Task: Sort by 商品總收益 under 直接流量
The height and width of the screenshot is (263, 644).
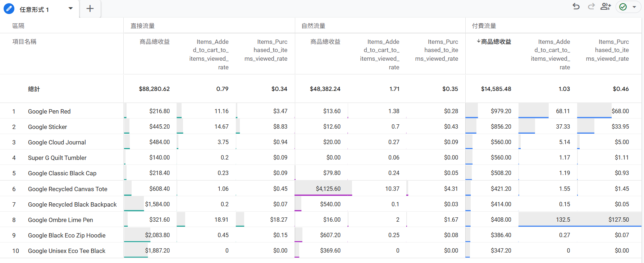Action: 155,42
